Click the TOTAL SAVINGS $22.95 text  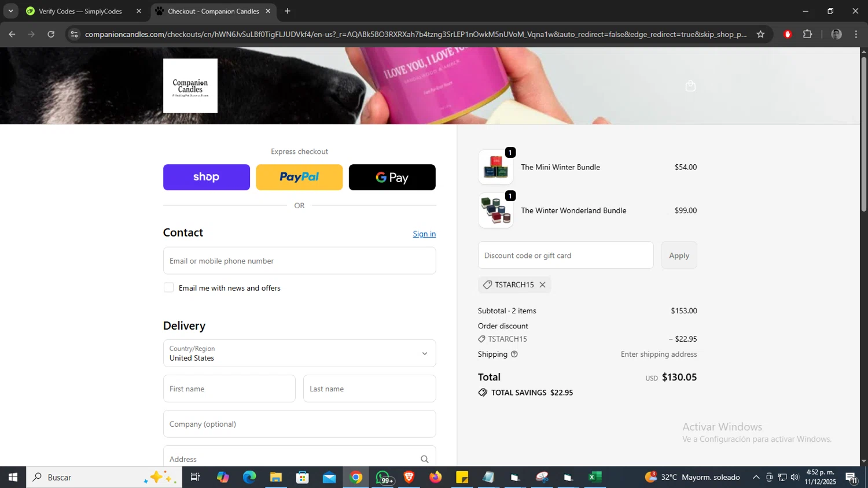pyautogui.click(x=532, y=393)
